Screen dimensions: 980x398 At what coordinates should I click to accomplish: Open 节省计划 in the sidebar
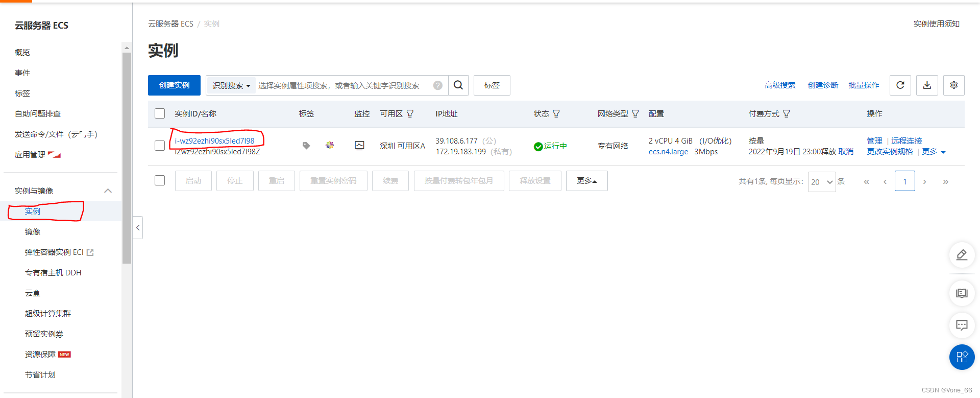coord(40,375)
